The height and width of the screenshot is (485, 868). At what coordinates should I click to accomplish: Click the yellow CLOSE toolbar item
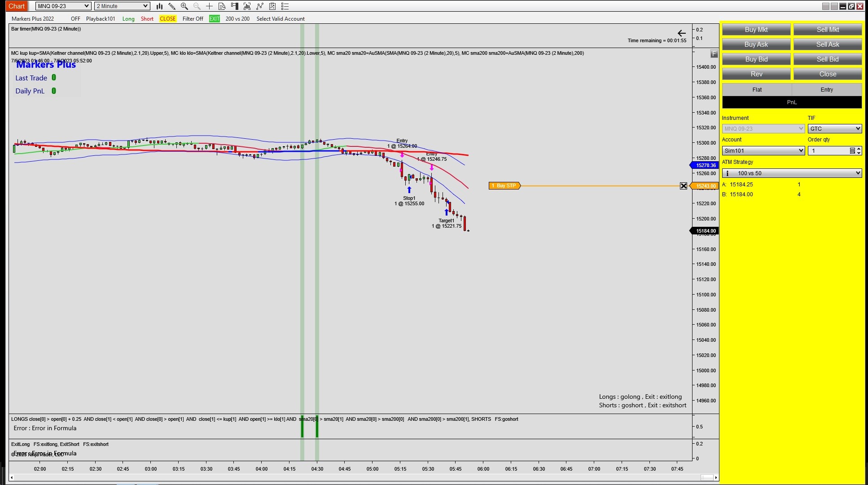(x=167, y=19)
